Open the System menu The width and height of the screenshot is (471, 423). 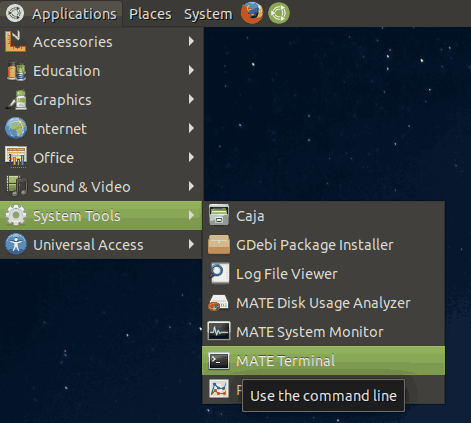coord(208,14)
